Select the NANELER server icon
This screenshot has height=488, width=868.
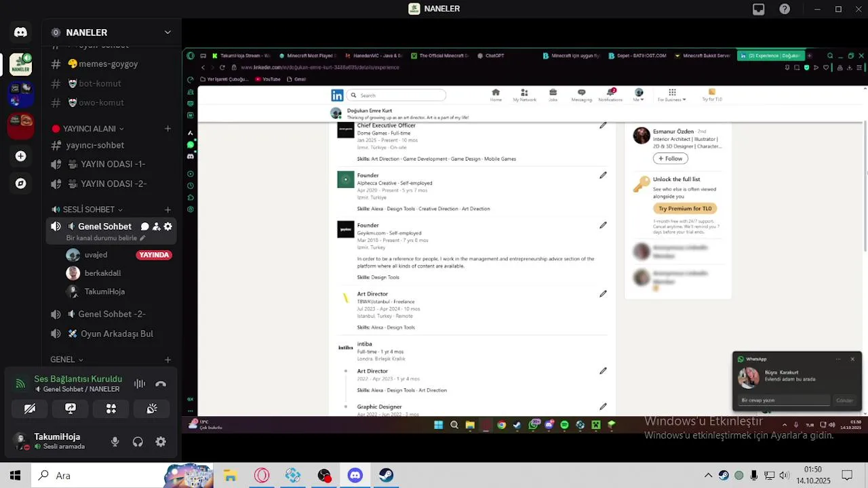20,64
